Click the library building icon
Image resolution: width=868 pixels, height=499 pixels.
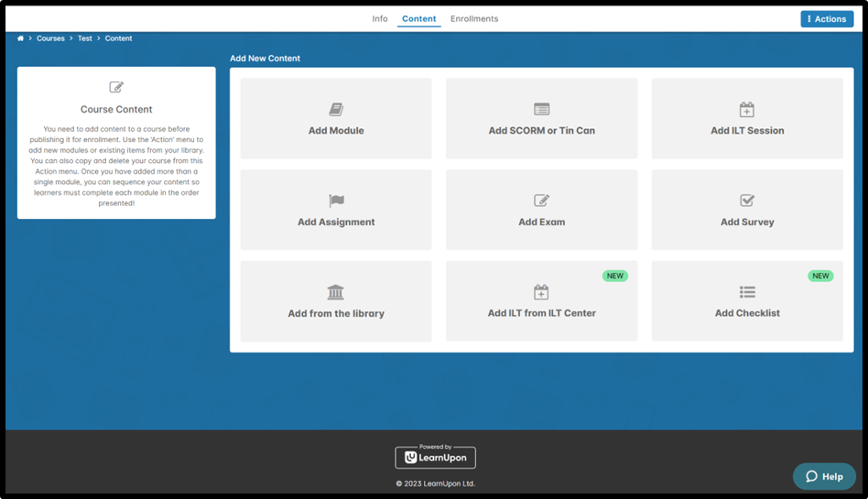click(x=336, y=292)
